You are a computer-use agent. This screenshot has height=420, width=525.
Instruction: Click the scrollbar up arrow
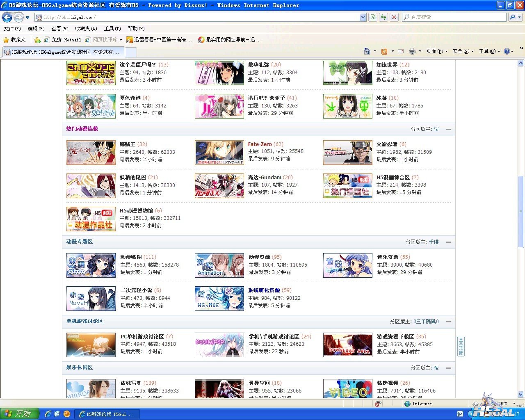521,63
